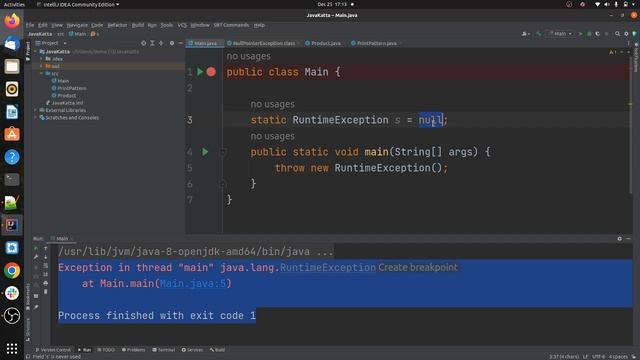Click the Rerun icon in Run panel
This screenshot has width=640, height=360.
(36, 248)
